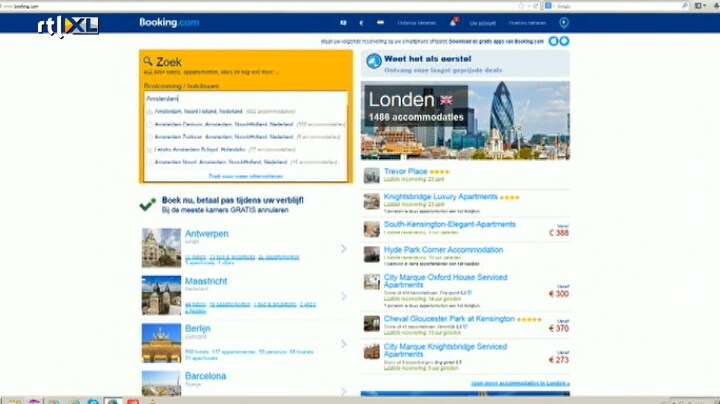
Task: Open the Trevor Place hotel thumbnail
Action: [371, 174]
